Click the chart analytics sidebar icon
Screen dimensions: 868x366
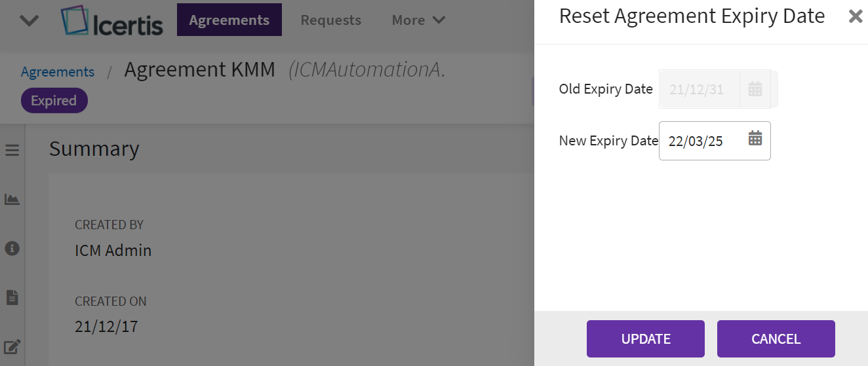coord(12,199)
